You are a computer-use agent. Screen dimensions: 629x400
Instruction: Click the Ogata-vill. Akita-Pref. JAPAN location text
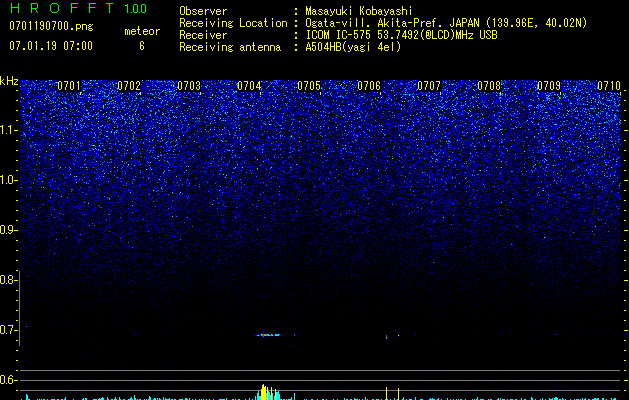pyautogui.click(x=446, y=23)
